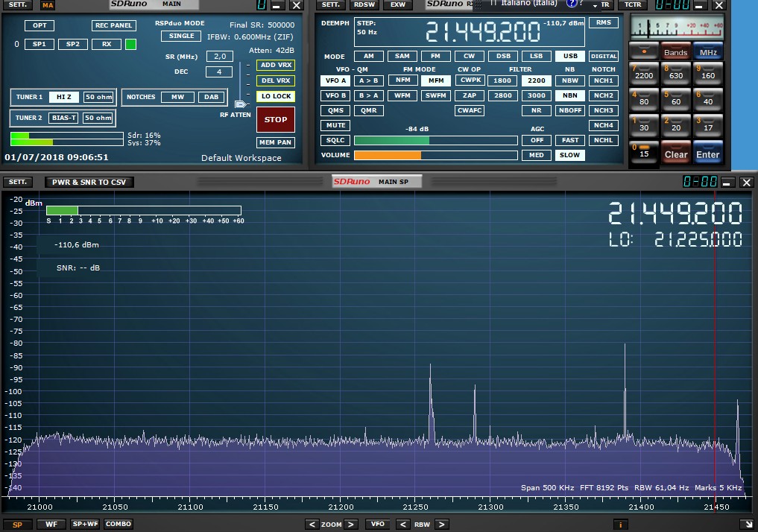Set AGC to SLOW

tap(570, 155)
